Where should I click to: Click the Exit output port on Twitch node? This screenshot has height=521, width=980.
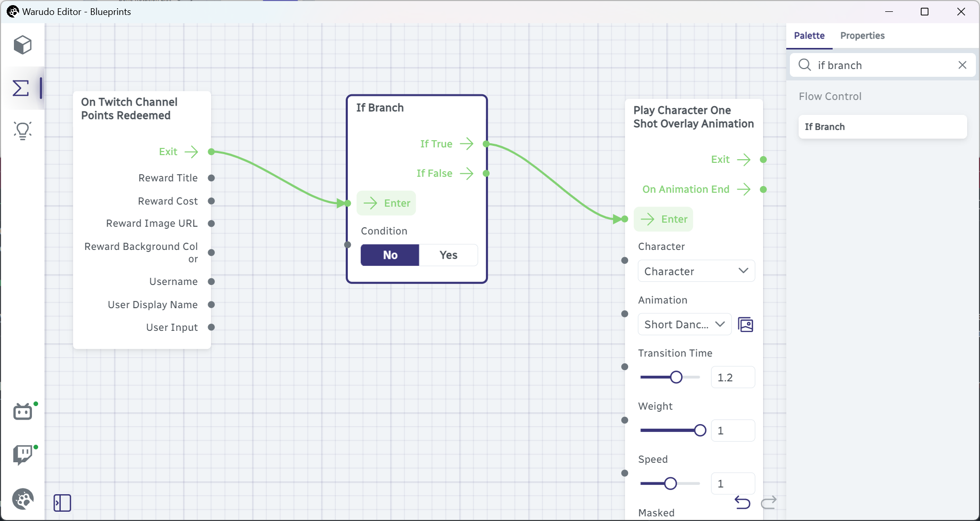(211, 152)
